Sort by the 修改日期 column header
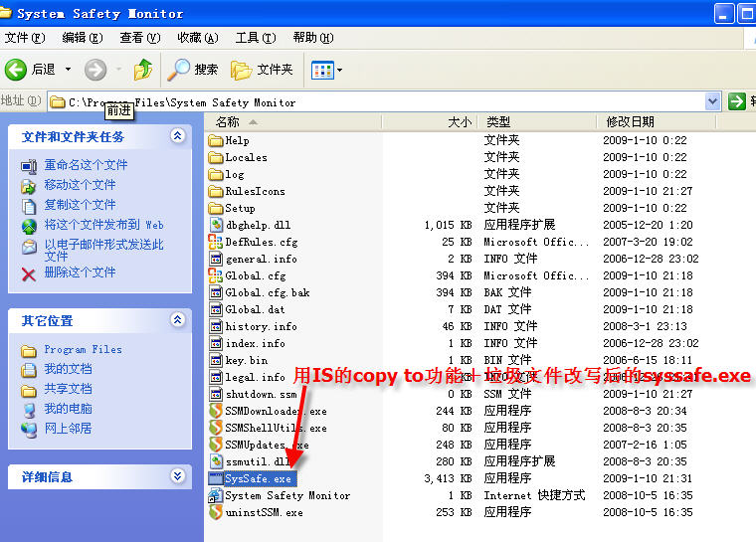756x542 pixels. (x=657, y=122)
